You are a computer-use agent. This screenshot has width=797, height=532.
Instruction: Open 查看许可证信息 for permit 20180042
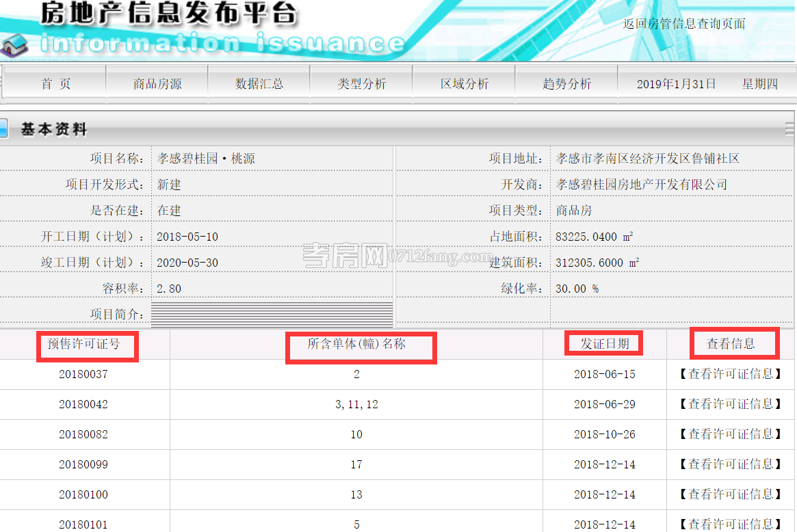(730, 404)
